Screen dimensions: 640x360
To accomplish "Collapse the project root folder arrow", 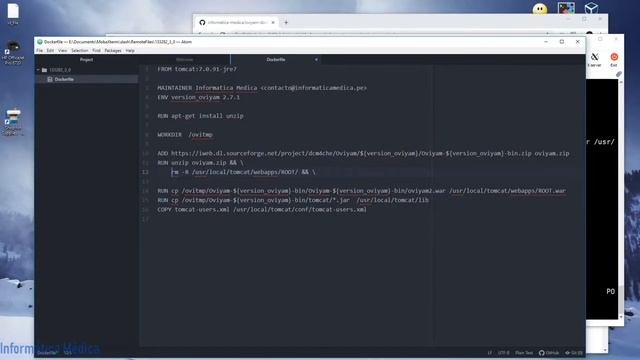I will click(38, 70).
